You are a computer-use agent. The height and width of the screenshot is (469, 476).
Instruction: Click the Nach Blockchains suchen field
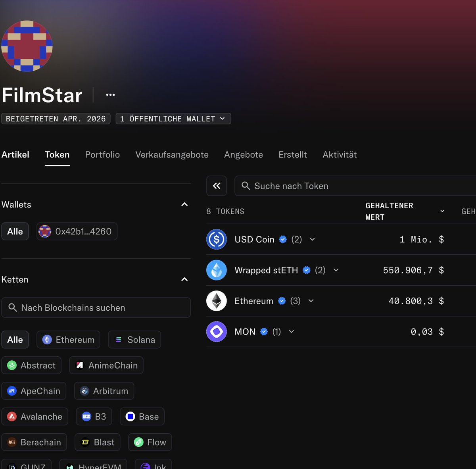coord(96,308)
